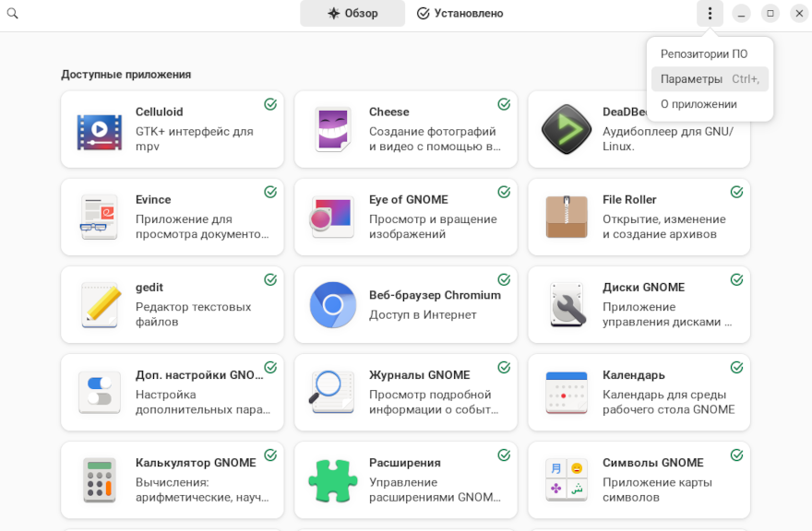Switch to the Установлено tab
The height and width of the screenshot is (531, 812).
point(460,14)
